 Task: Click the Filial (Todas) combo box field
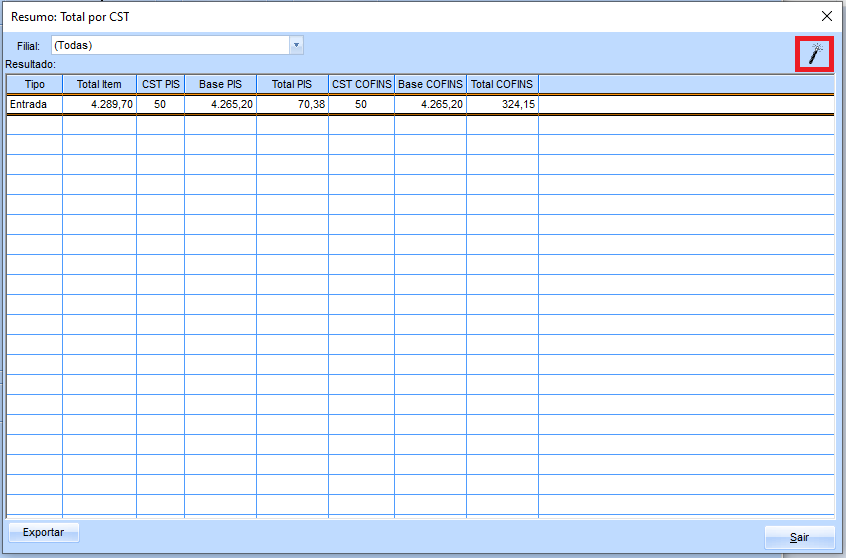pyautogui.click(x=177, y=45)
